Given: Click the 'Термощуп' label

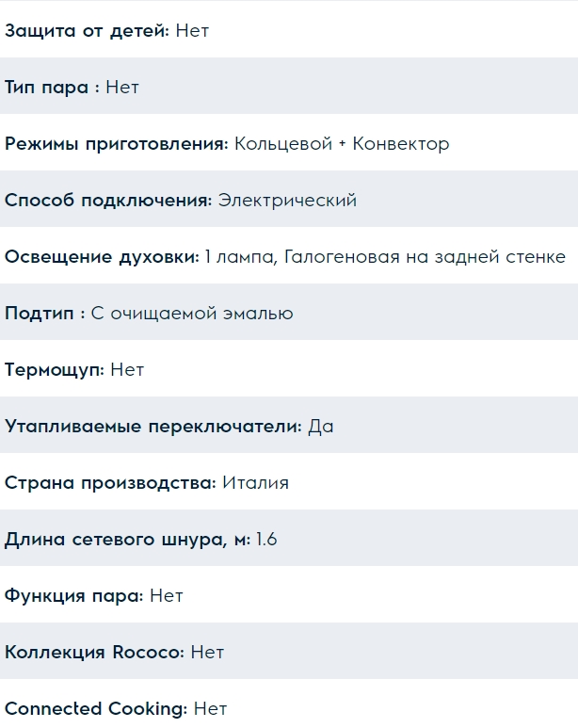Looking at the screenshot, I should click(54, 369).
